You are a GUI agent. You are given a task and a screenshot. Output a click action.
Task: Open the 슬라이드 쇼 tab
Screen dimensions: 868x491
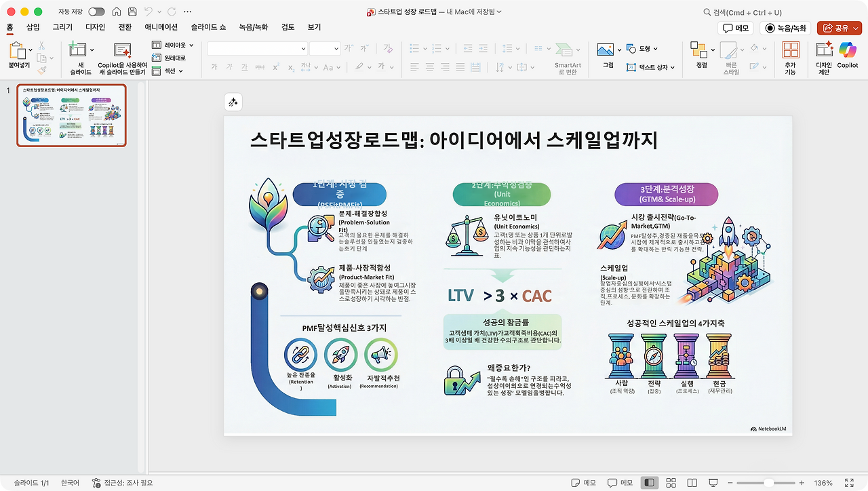pos(208,27)
